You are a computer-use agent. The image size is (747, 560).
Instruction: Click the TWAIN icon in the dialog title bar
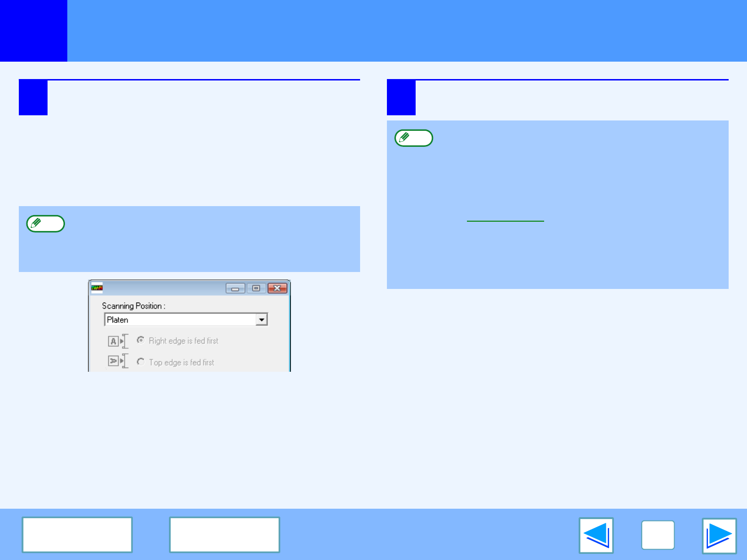point(97,288)
